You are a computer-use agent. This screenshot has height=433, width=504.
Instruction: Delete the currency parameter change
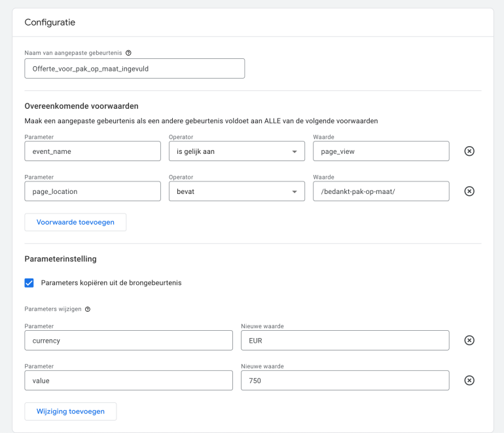click(469, 341)
